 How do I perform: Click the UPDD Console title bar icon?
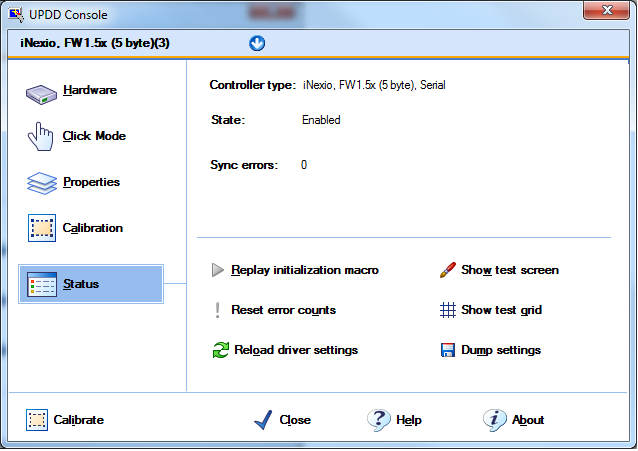click(x=16, y=15)
